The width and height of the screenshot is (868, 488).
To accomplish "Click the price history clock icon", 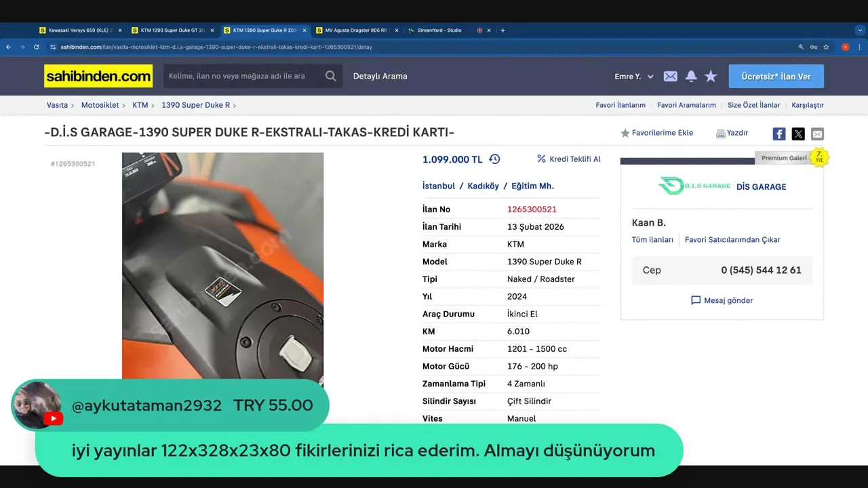I will pos(494,159).
